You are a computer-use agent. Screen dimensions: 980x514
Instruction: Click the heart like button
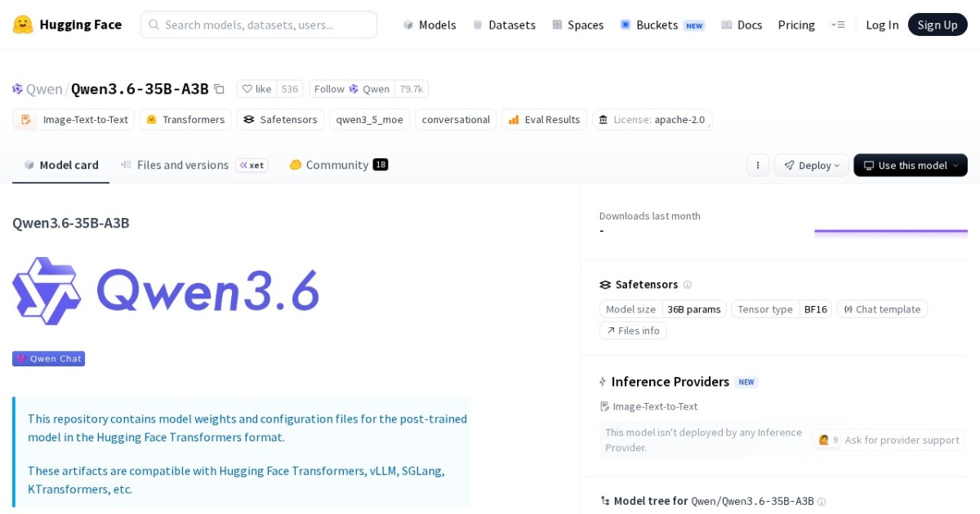pyautogui.click(x=256, y=89)
